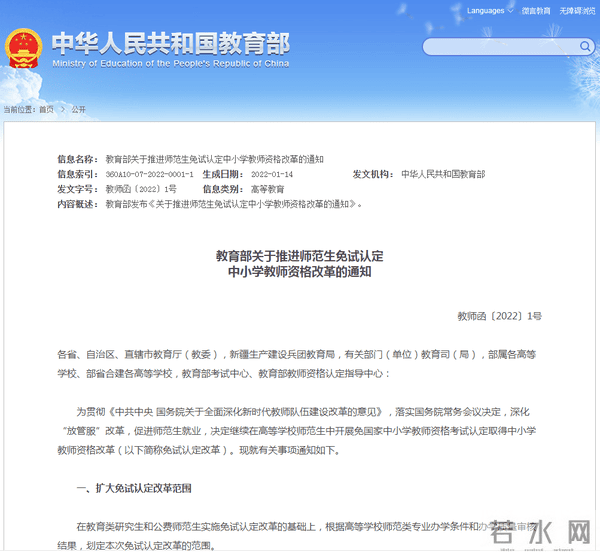Screen dimensions: 600x552
Task: Click the title's second line 中小学教师资格改革的通知
Action: tap(300, 272)
